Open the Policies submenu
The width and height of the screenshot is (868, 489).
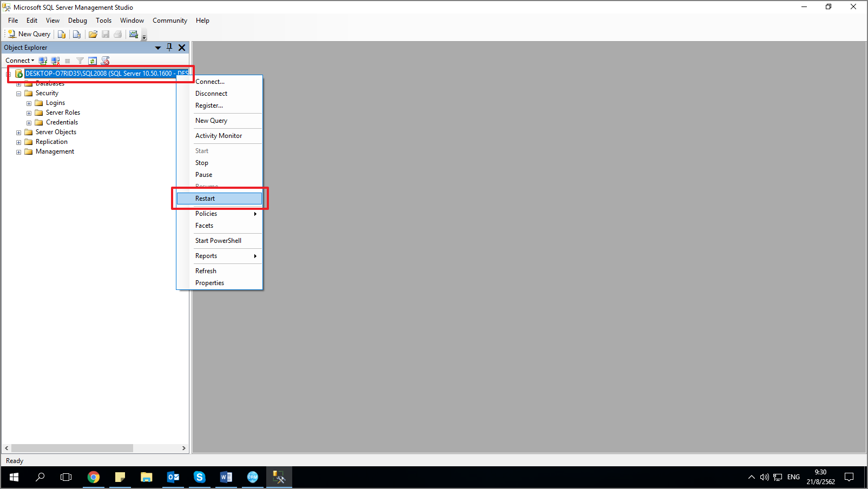[220, 214]
